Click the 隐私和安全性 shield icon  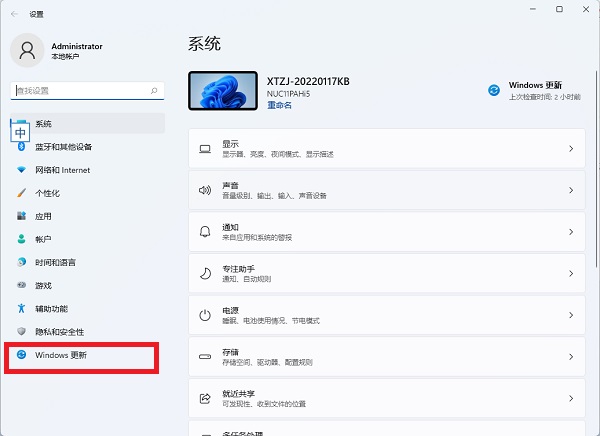[x=21, y=331]
